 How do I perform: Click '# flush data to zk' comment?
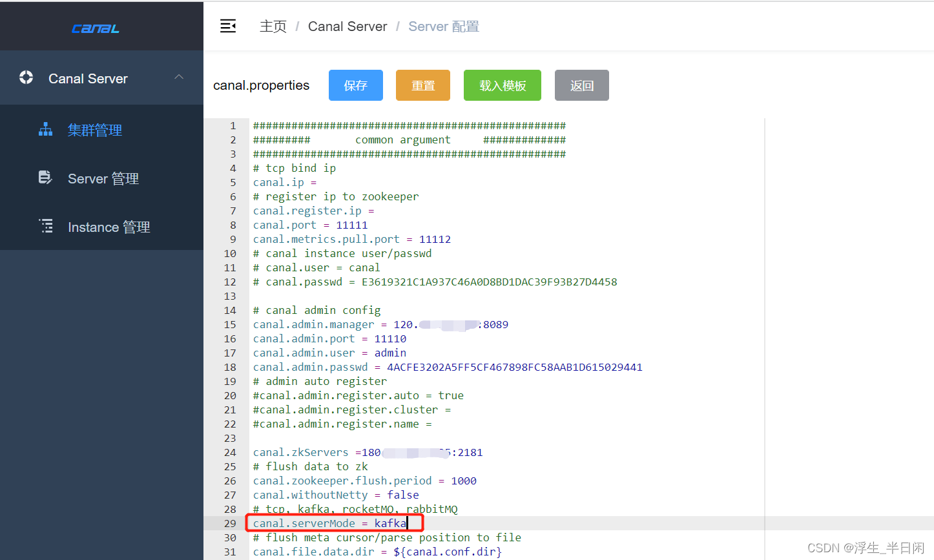(310, 466)
